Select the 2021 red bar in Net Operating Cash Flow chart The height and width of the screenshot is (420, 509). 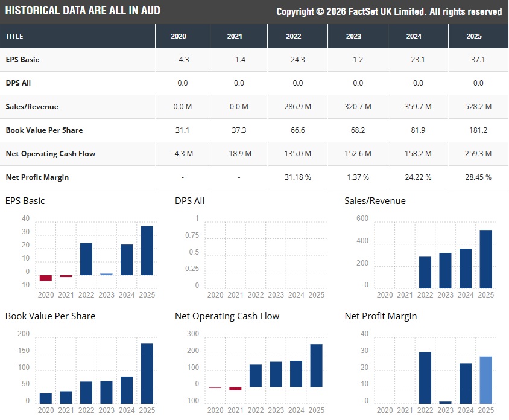tap(235, 389)
